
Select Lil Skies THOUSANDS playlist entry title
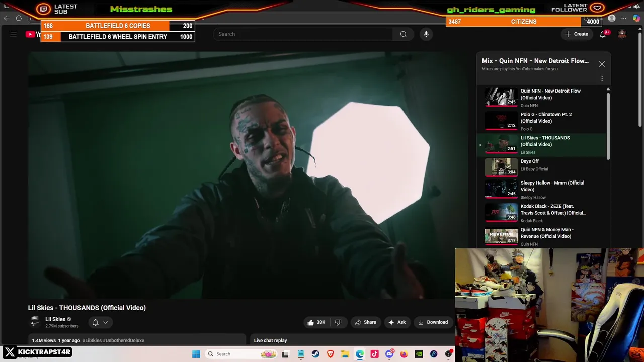point(545,141)
